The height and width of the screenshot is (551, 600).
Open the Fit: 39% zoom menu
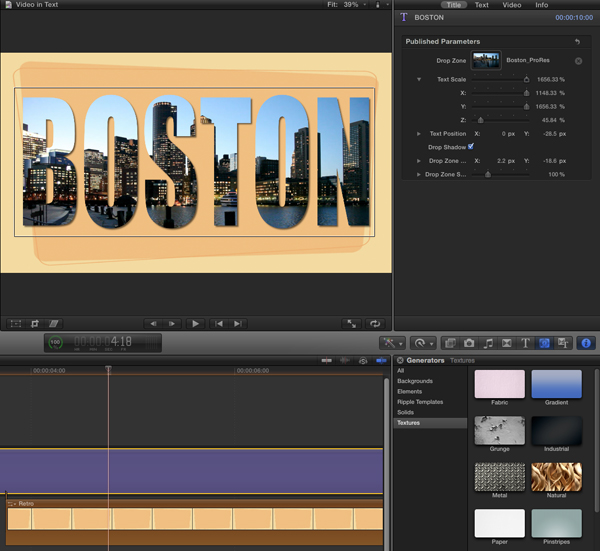pyautogui.click(x=347, y=5)
